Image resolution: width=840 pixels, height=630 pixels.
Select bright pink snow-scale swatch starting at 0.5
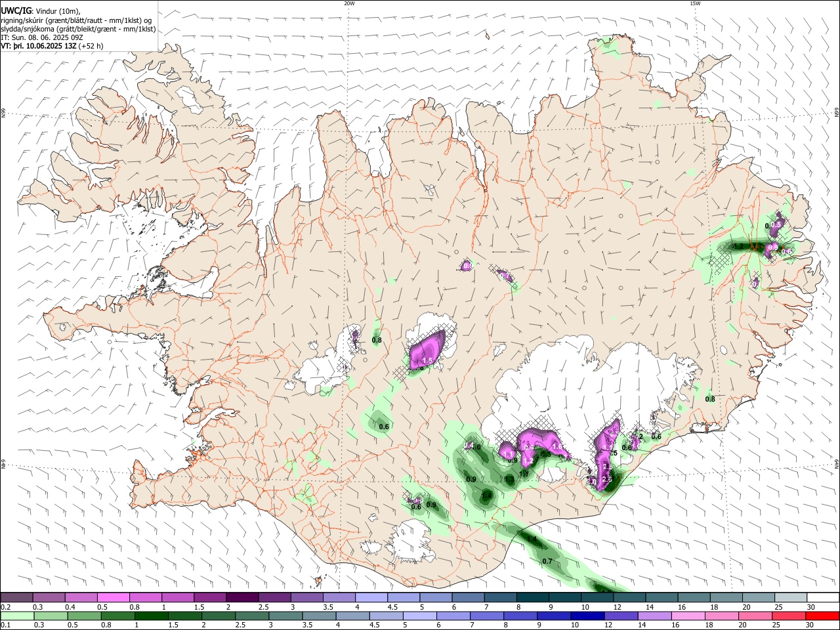pyautogui.click(x=114, y=597)
